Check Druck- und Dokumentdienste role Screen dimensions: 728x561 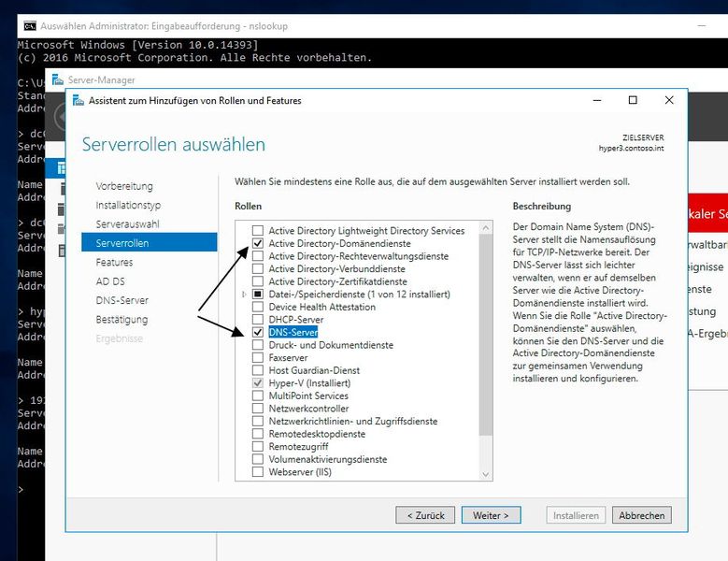pos(258,345)
